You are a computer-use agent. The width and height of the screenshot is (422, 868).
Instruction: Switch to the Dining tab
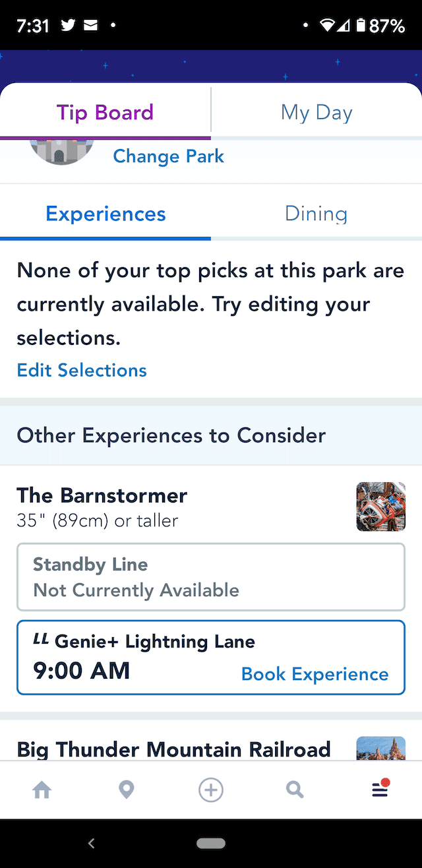click(316, 214)
